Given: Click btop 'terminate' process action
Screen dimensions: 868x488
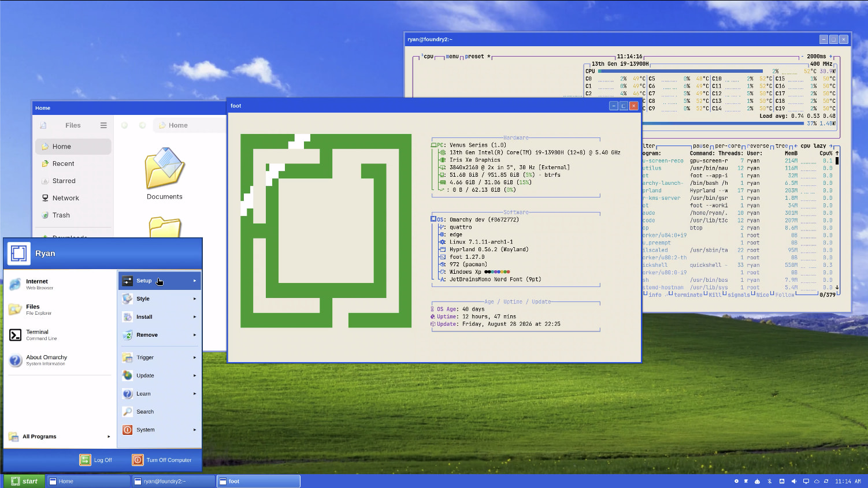Looking at the screenshot, I should coord(688,295).
